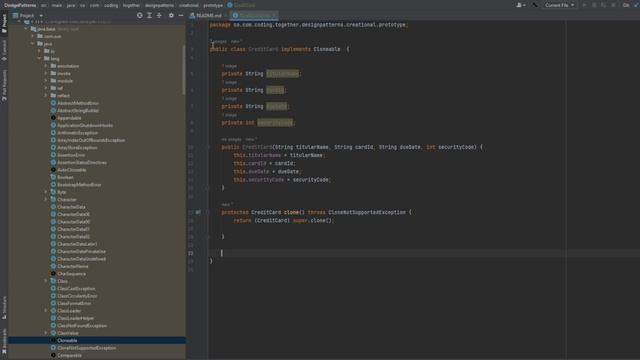
Task: Select AbstractStringBuilder class in tree
Action: tap(78, 111)
